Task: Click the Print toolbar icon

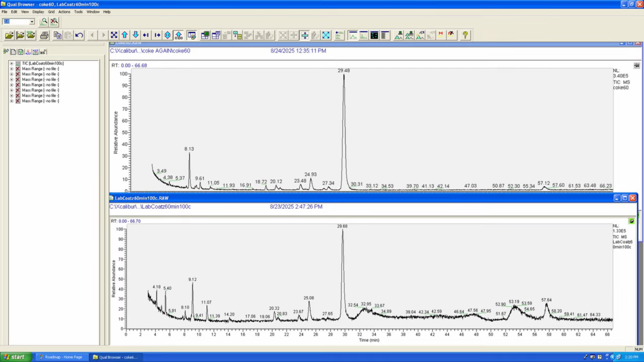Action: coord(44,35)
